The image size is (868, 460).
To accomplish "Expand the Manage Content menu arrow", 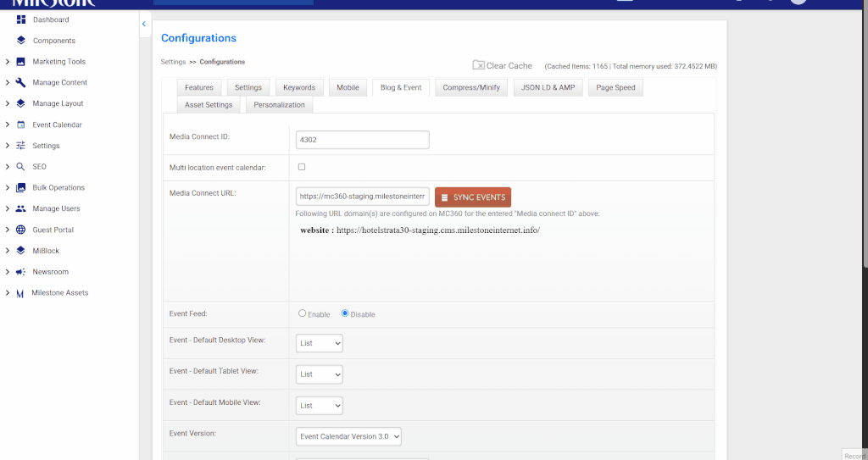I will click(7, 82).
